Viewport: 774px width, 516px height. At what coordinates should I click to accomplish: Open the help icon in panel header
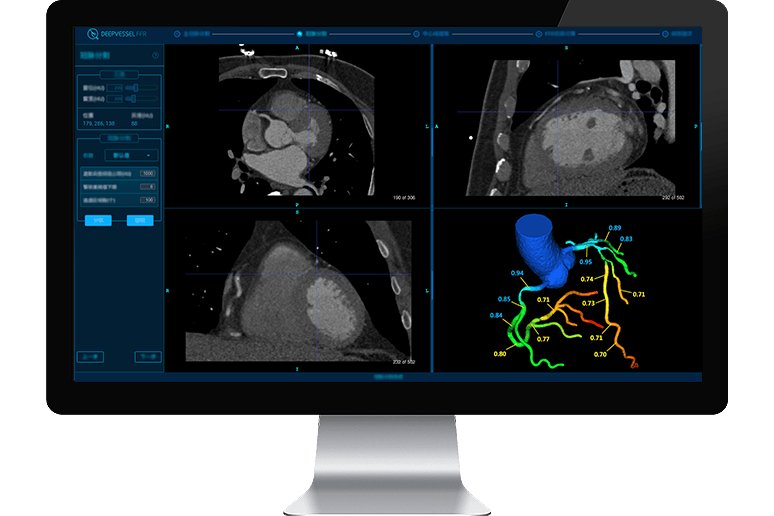[155, 55]
